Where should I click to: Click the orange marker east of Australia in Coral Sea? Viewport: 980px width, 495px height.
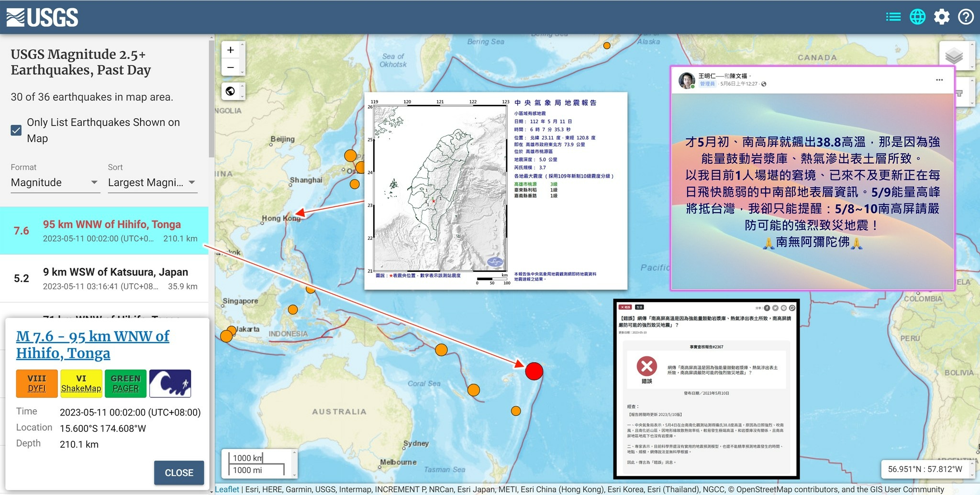474,390
